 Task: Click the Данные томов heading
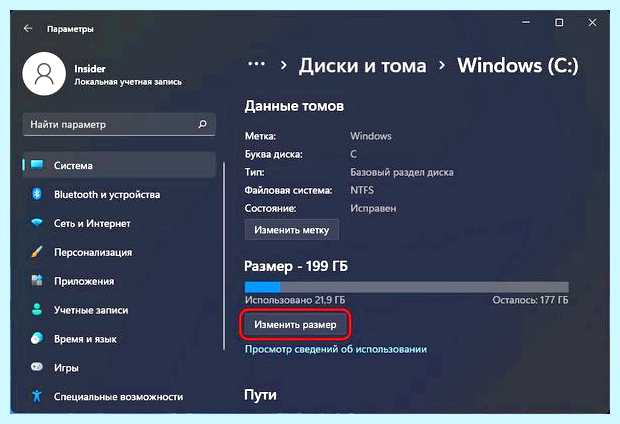click(x=294, y=106)
